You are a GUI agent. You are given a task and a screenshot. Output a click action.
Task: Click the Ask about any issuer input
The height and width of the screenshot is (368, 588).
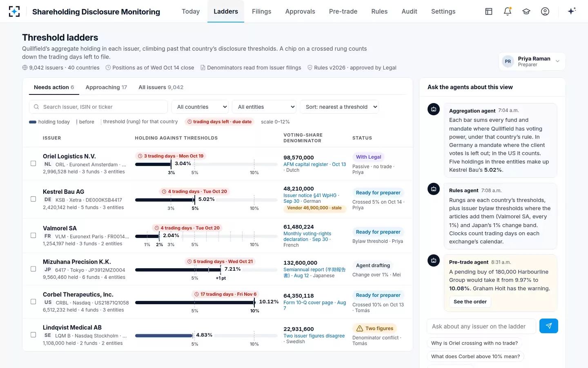point(481,326)
